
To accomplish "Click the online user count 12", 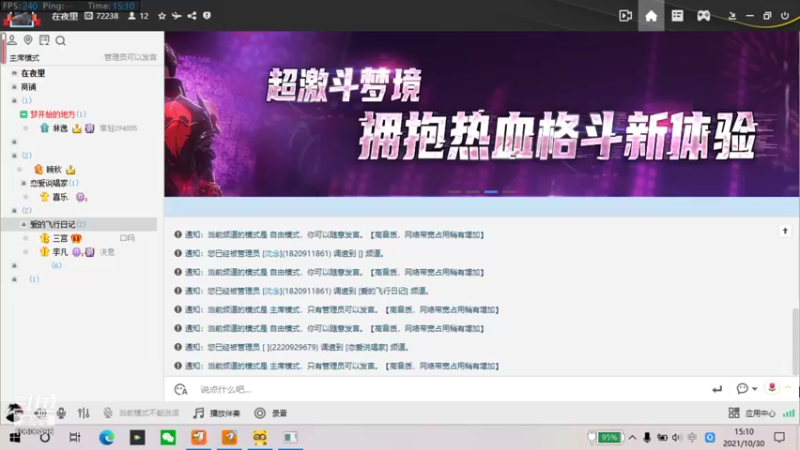I will [x=138, y=16].
